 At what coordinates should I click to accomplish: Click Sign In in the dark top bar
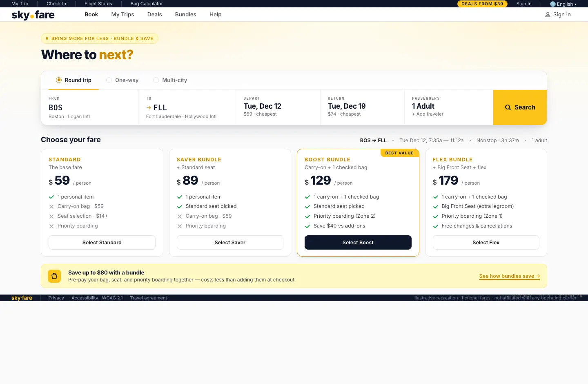(x=524, y=4)
